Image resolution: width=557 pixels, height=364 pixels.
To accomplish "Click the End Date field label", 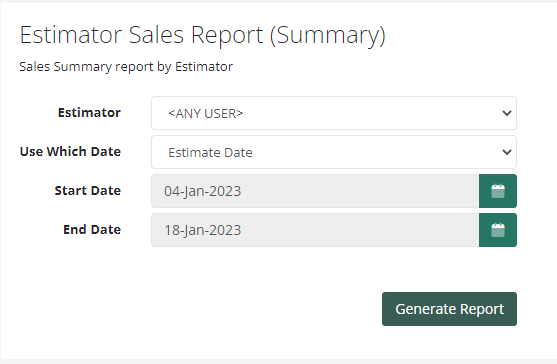I will tap(92, 230).
